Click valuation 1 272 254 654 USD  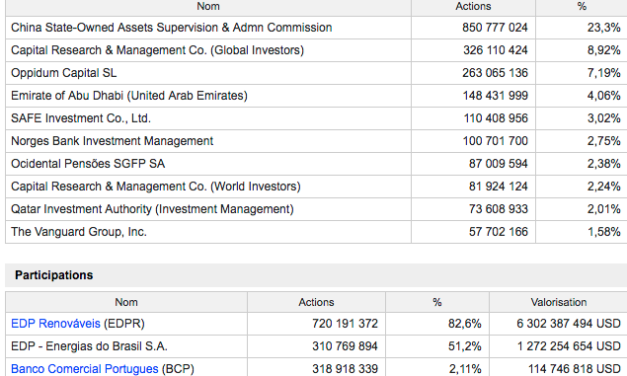point(569,346)
